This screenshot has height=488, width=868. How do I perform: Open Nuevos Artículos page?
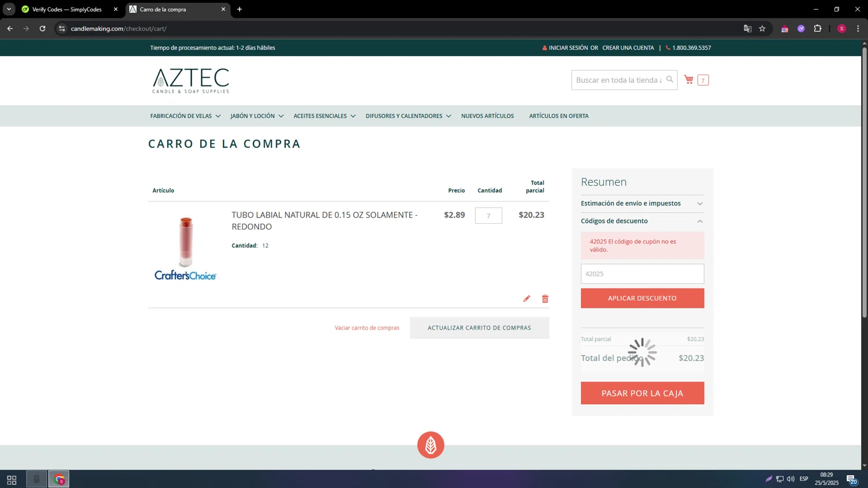pyautogui.click(x=487, y=116)
